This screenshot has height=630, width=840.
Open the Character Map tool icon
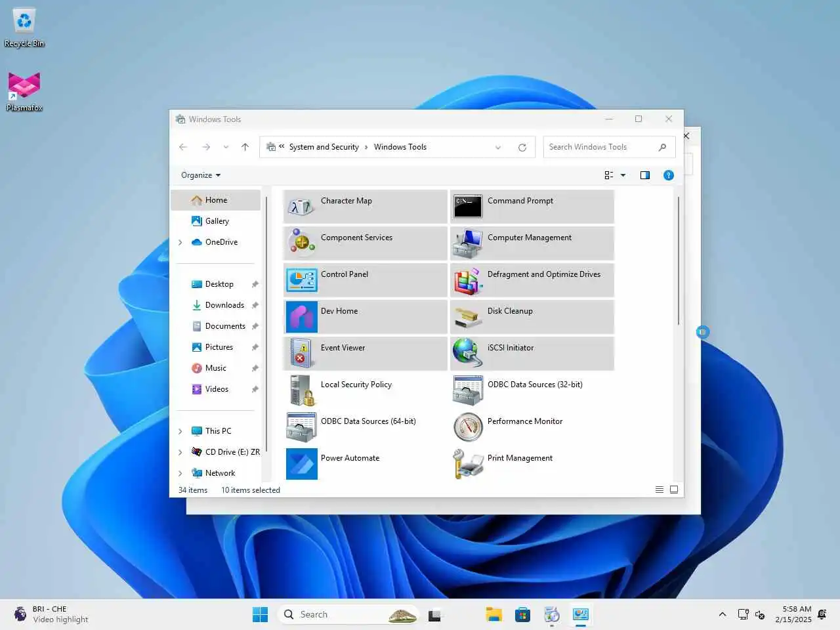tap(301, 207)
